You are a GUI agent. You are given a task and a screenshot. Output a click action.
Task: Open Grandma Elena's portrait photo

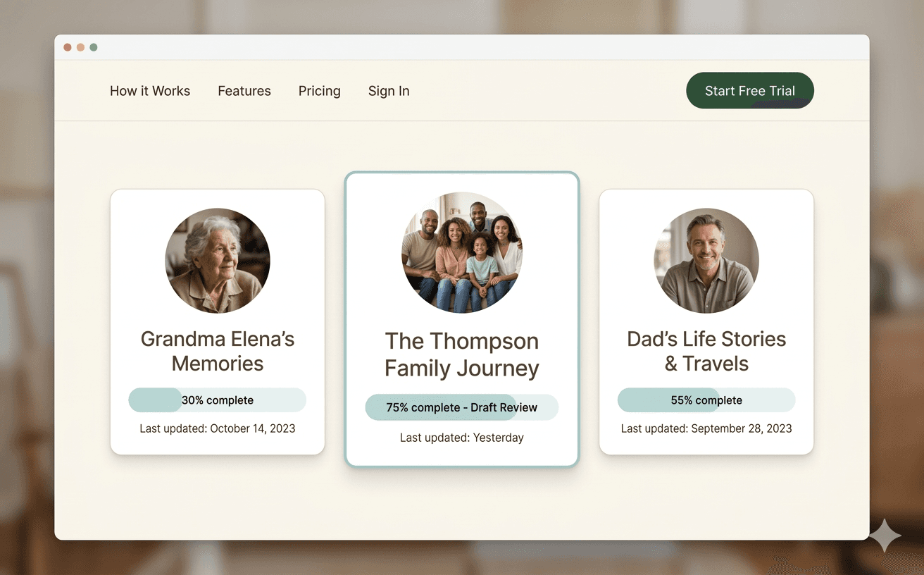(x=217, y=260)
